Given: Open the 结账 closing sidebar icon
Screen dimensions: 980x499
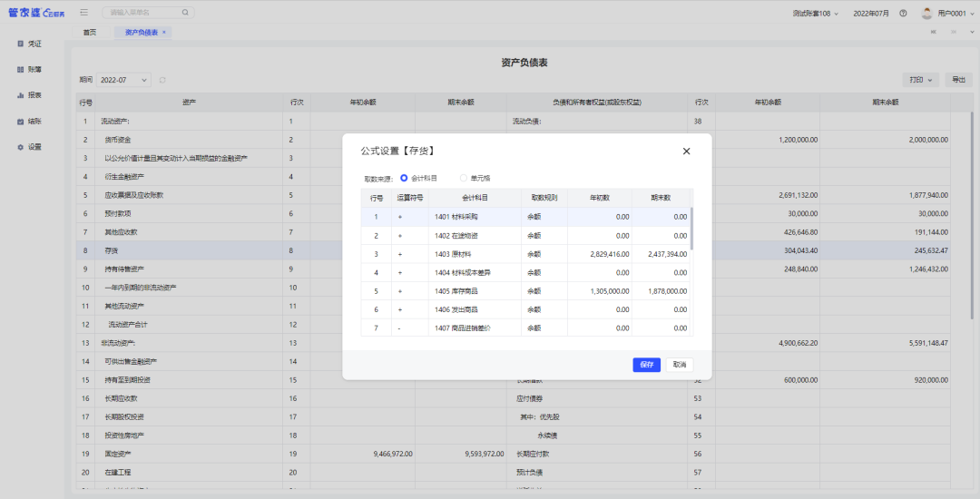Looking at the screenshot, I should pyautogui.click(x=20, y=121).
